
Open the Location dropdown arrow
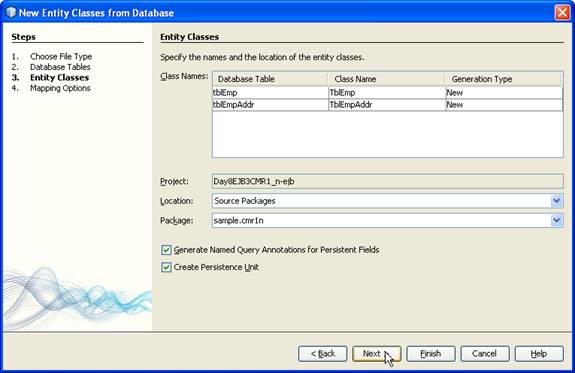tap(556, 201)
